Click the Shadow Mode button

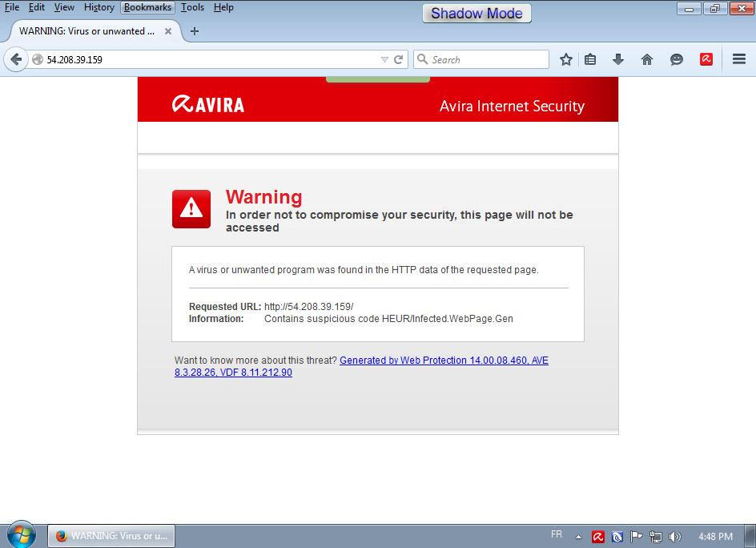click(x=477, y=13)
